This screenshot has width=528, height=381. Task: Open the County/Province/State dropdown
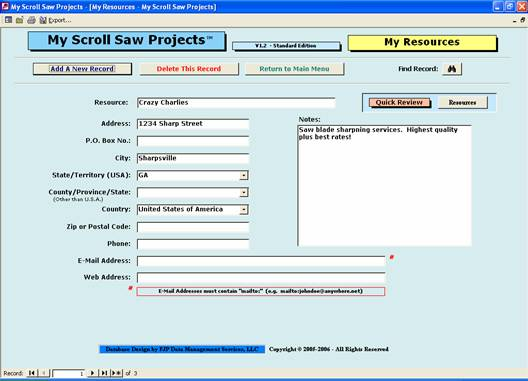pos(244,192)
